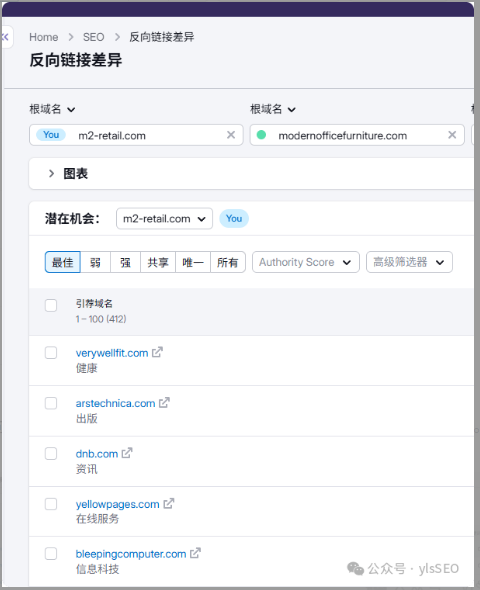This screenshot has height=590, width=480.
Task: Open the m2-retail.com 潜在机会 dropdown
Action: tap(164, 219)
